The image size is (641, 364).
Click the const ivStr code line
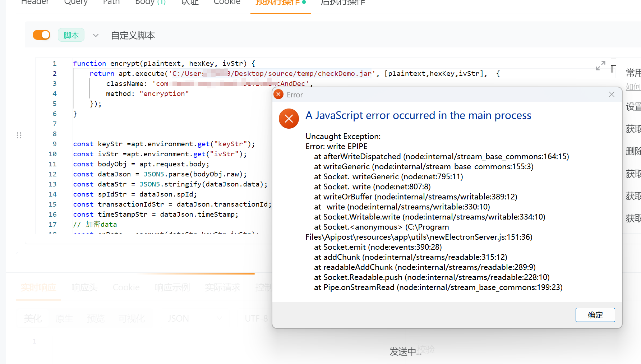(160, 154)
